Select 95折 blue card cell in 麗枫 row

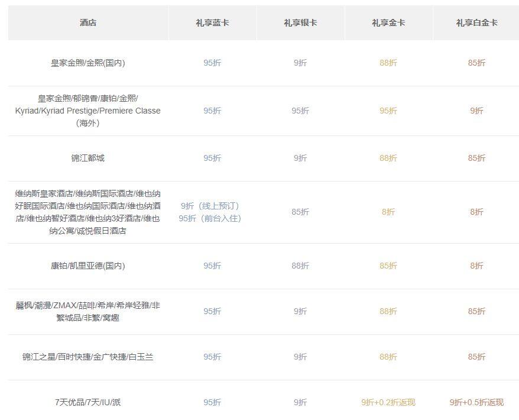tap(212, 311)
